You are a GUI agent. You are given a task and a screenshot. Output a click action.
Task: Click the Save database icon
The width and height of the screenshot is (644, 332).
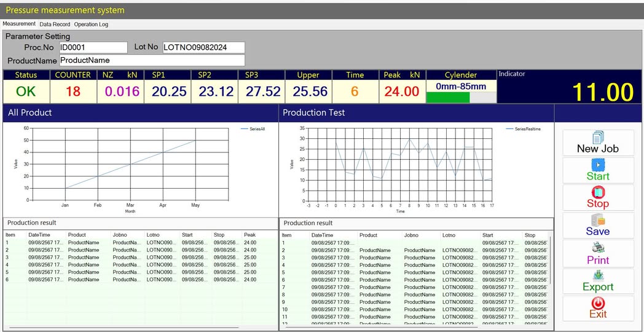(x=598, y=220)
